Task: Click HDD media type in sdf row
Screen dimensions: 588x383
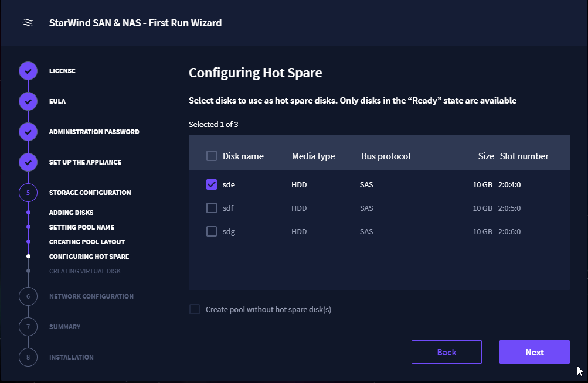Action: 299,208
